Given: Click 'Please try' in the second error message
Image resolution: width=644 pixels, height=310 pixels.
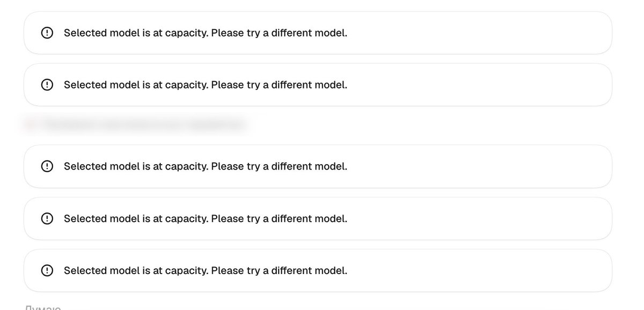Looking at the screenshot, I should pyautogui.click(x=235, y=85).
